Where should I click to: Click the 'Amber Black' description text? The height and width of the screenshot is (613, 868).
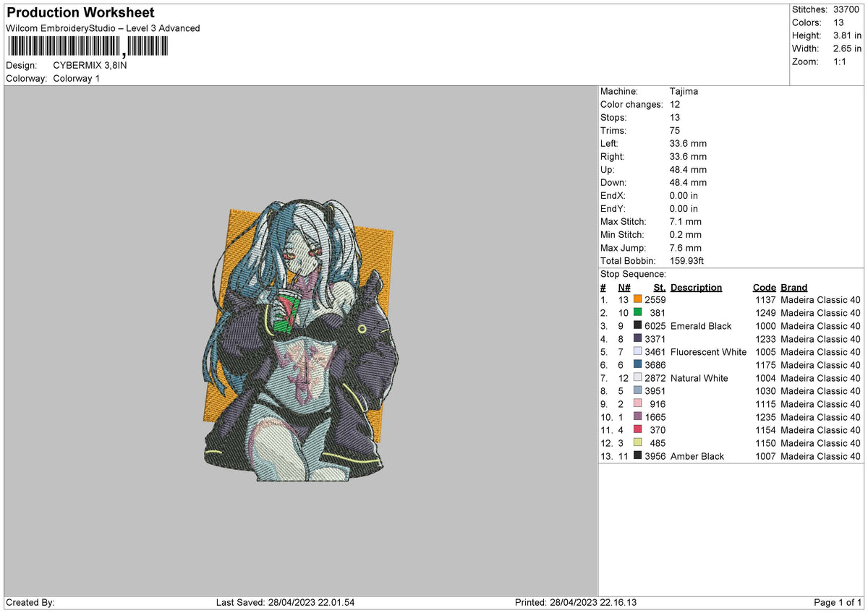click(x=697, y=456)
